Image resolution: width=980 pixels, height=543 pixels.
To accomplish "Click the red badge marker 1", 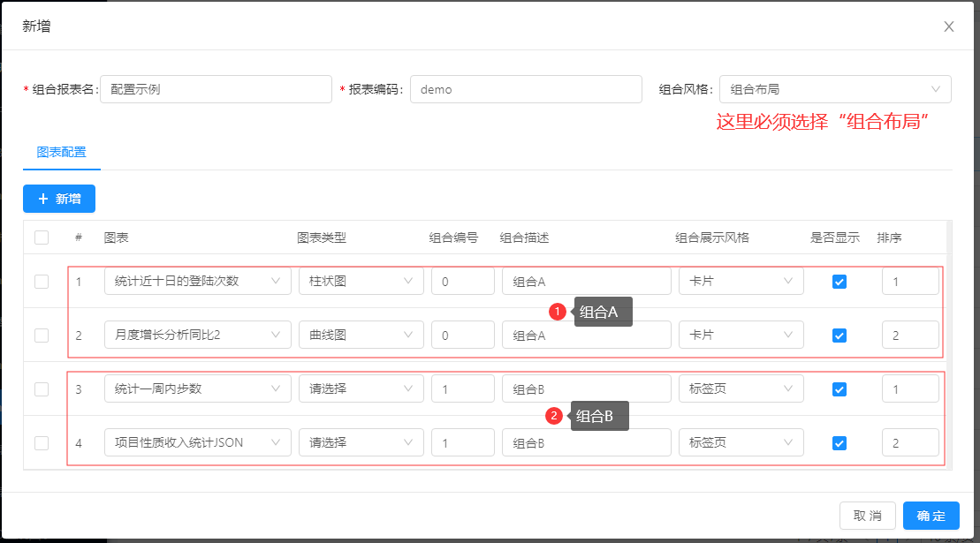I will [557, 312].
